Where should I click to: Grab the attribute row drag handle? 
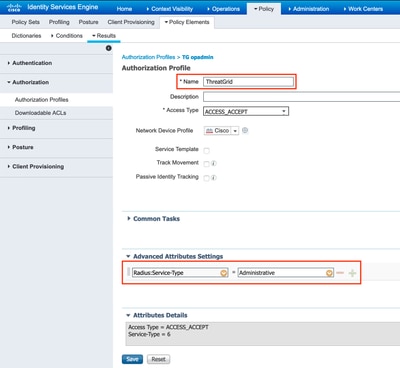tap(129, 272)
